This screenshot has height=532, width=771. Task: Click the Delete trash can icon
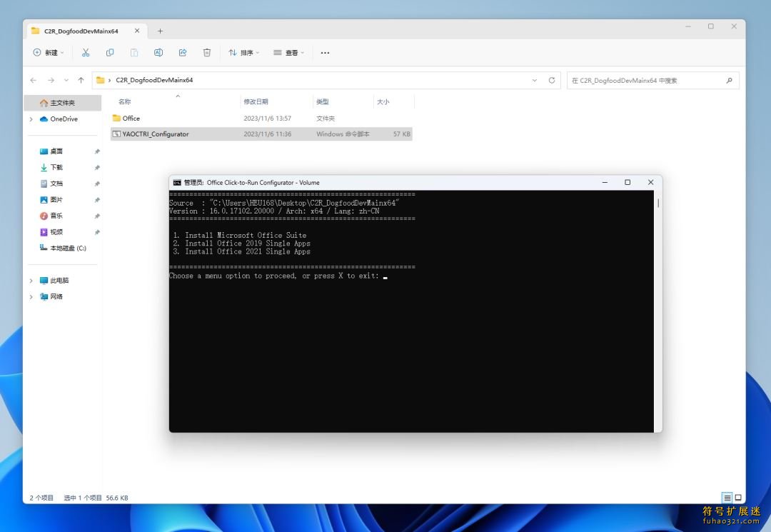[x=207, y=52]
